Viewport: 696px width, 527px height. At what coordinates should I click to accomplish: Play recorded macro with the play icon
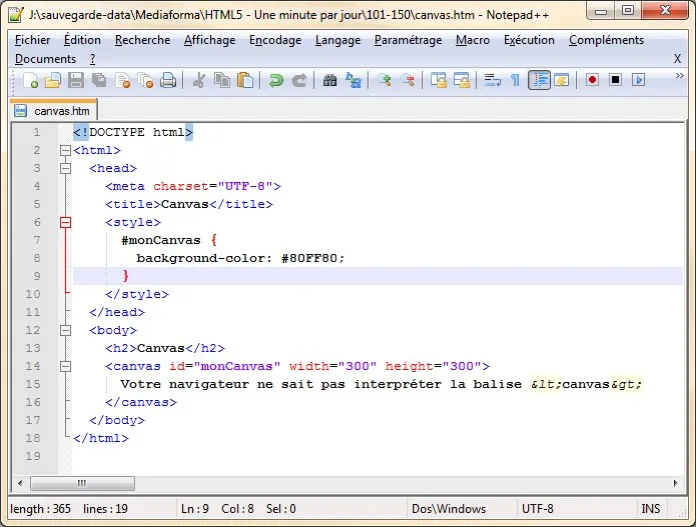(638, 80)
